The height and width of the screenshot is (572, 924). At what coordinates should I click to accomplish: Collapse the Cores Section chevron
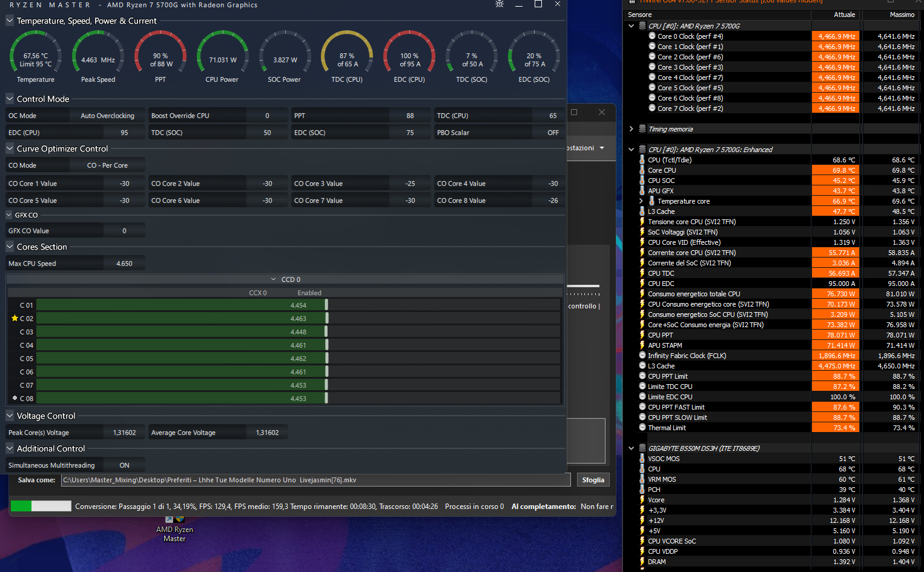tap(10, 247)
